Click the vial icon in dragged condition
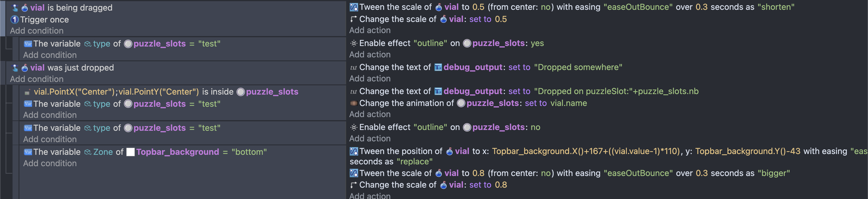868x199 pixels. [25, 8]
